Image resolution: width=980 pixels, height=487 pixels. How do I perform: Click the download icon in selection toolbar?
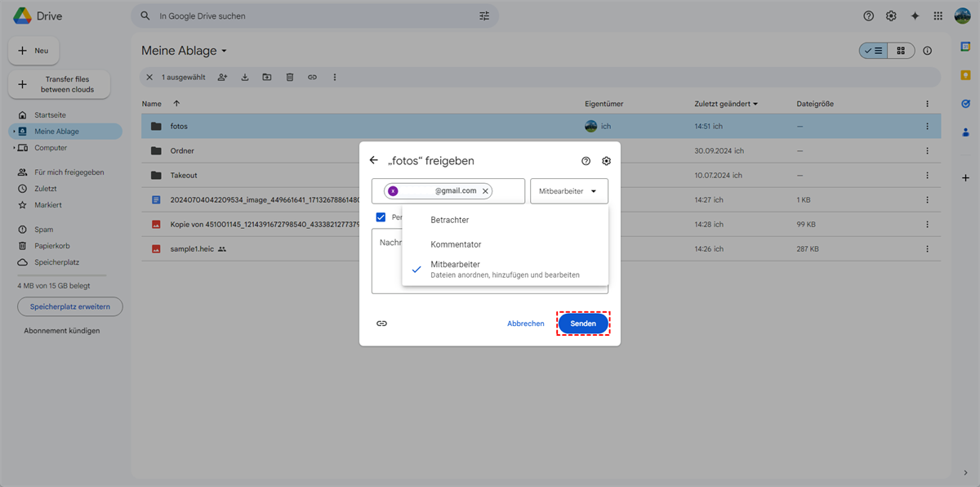(245, 77)
